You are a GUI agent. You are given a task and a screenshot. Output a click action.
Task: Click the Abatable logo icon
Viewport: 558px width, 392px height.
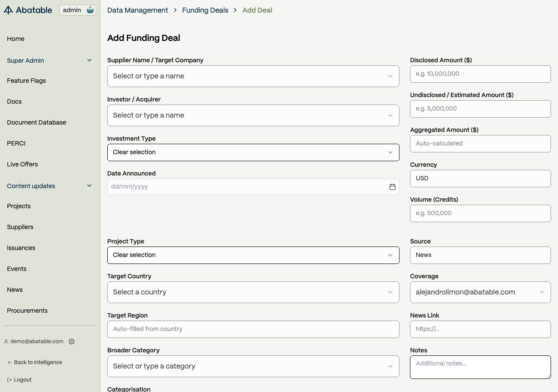click(8, 10)
